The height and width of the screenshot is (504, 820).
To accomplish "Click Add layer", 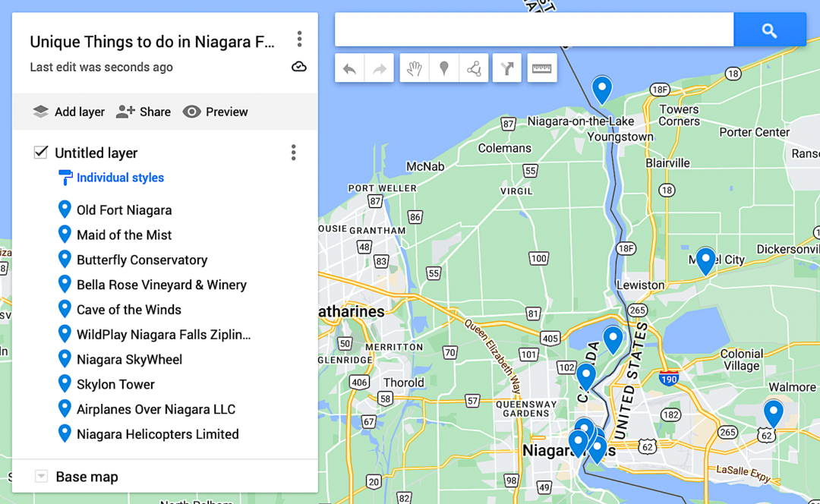I will pos(68,112).
